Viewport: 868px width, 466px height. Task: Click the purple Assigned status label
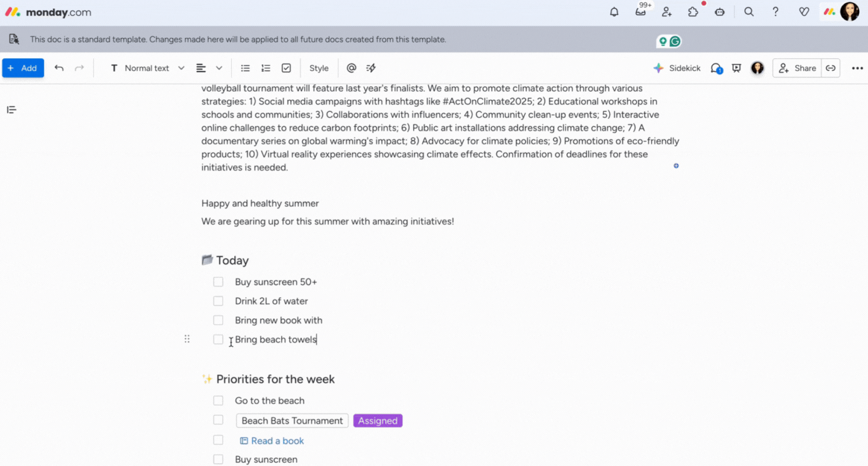point(378,421)
